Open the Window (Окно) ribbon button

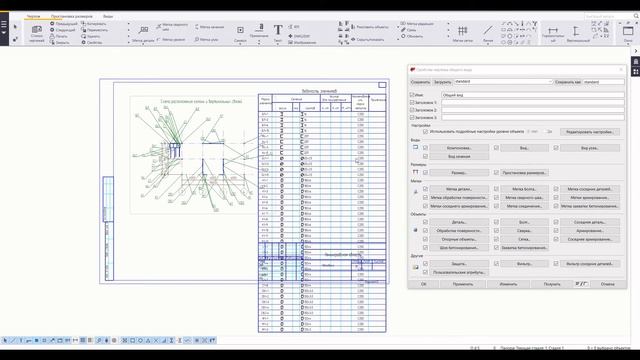point(628,33)
